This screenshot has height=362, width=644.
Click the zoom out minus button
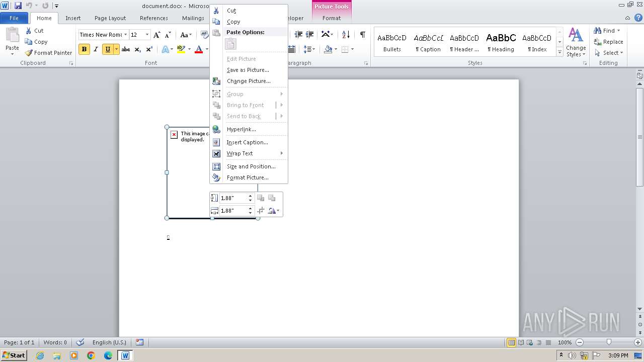click(580, 342)
